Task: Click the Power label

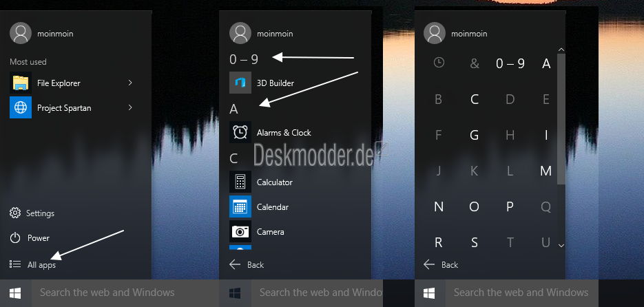Action: (x=38, y=238)
